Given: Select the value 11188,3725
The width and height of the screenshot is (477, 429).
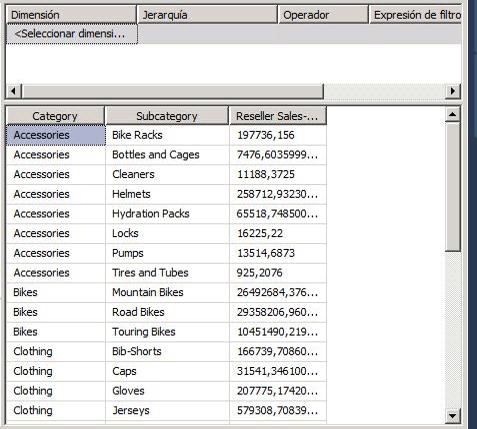Looking at the screenshot, I should (278, 175).
